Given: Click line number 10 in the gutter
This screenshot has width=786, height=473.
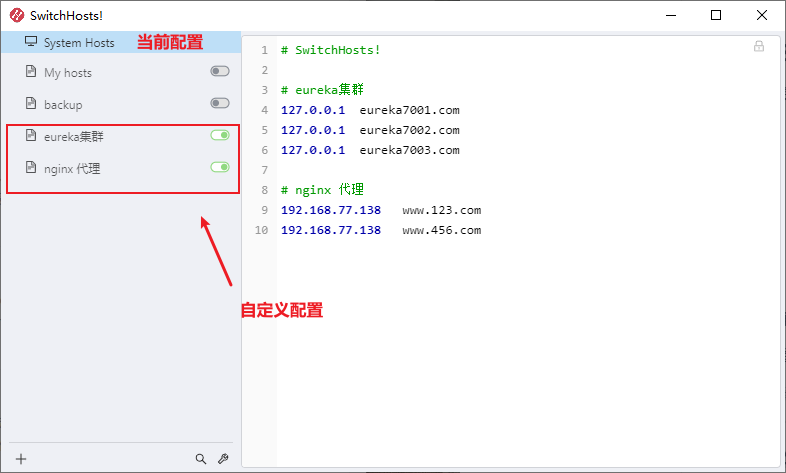Looking at the screenshot, I should coord(261,230).
